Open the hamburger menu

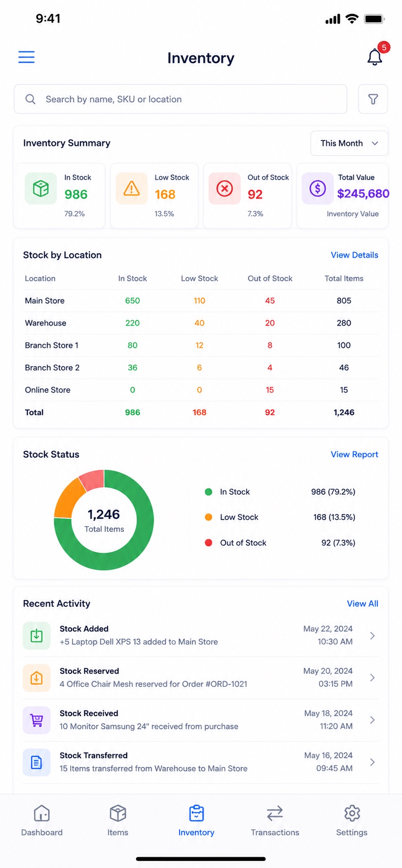pos(26,57)
